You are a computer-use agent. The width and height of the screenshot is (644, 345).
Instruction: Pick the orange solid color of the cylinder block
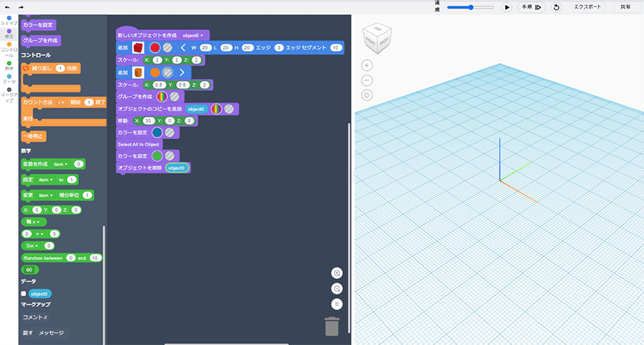tap(155, 73)
